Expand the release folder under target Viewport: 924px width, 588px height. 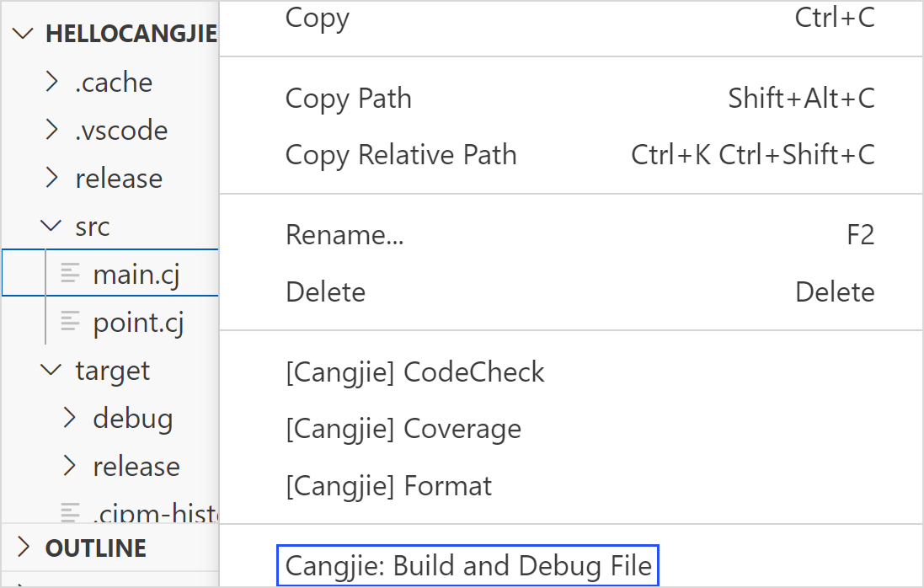(71, 466)
